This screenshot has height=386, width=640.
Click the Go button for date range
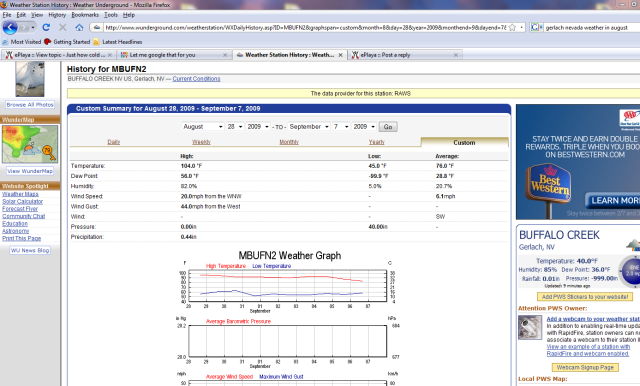pyautogui.click(x=388, y=127)
